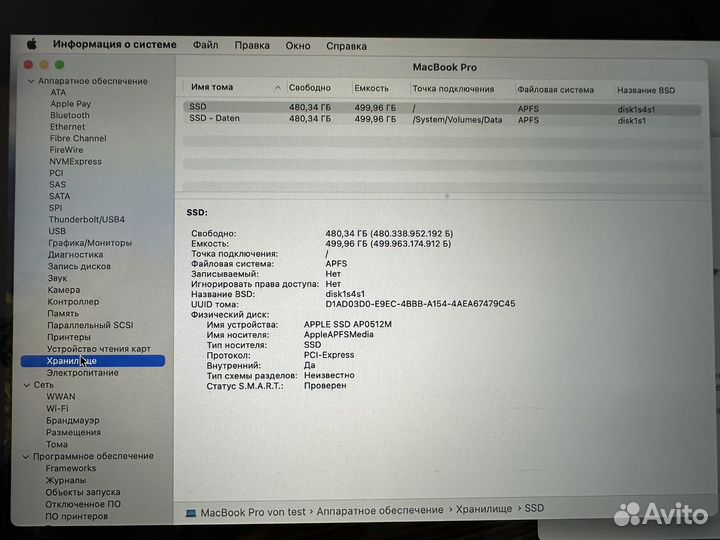Select Контроллер in the sidebar

pos(73,302)
